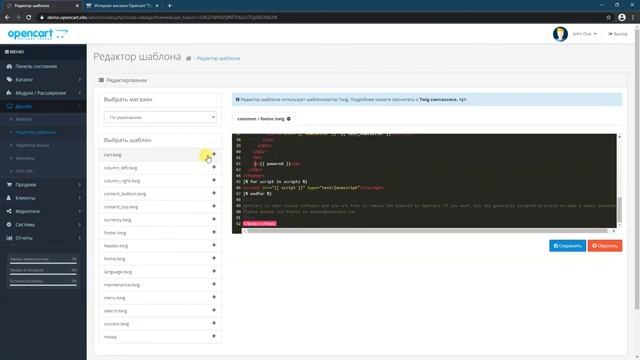Click the column_left.twig row's arrow icon
The width and height of the screenshot is (640, 360).
pyautogui.click(x=214, y=167)
